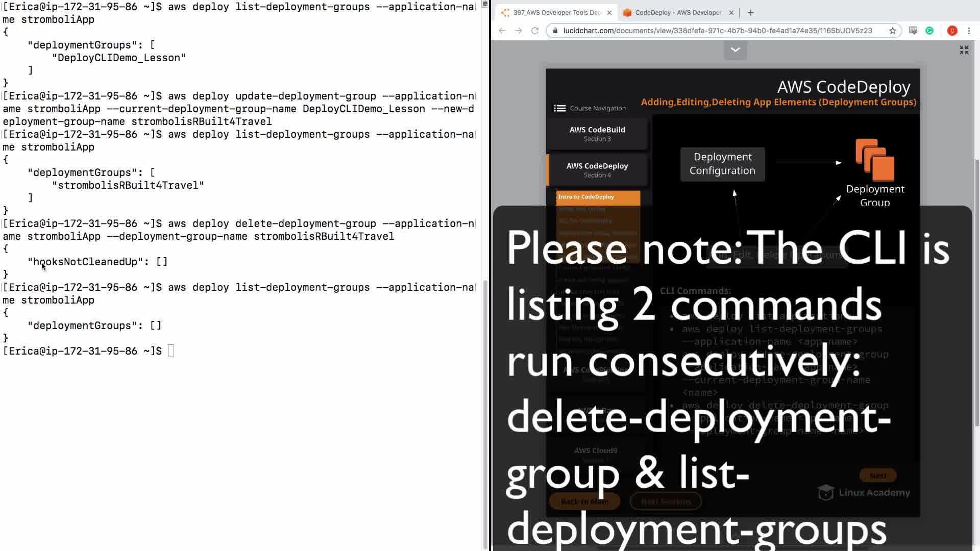Viewport: 980px width, 551px height.
Task: Bookmark this page with the star icon
Action: click(892, 31)
